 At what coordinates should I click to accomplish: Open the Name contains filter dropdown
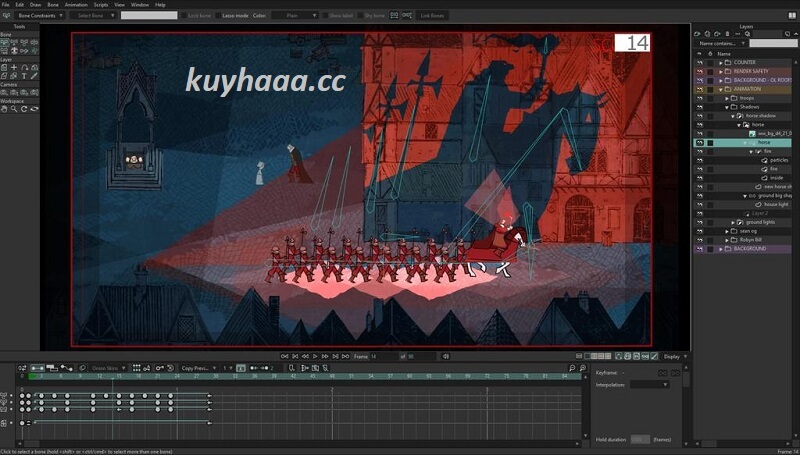click(721, 44)
